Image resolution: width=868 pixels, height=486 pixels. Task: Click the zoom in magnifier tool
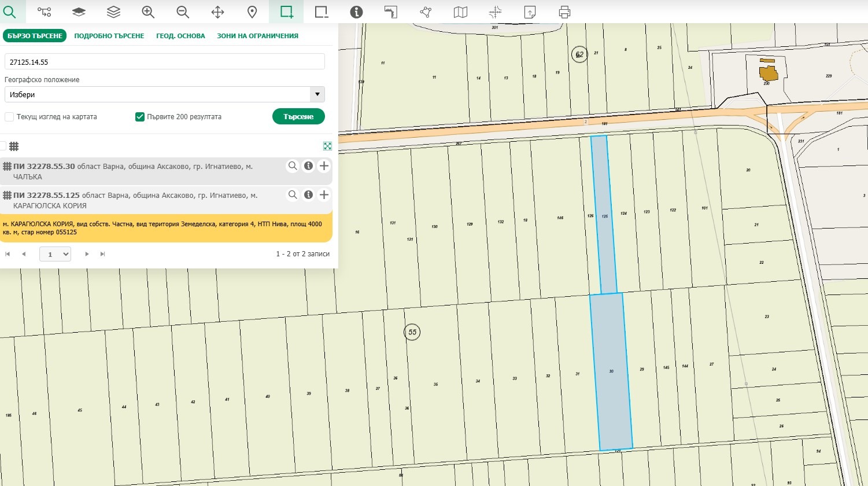[148, 12]
